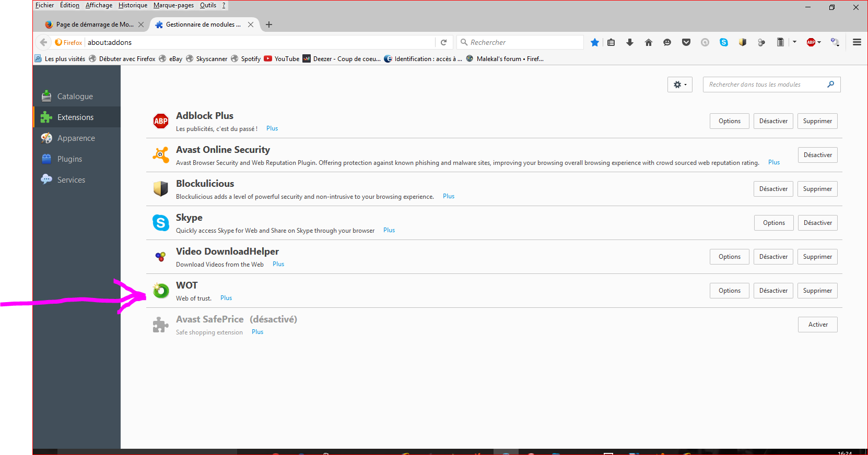868x455 pixels.
Task: Click the Rechercher browser search box
Action: click(x=520, y=42)
